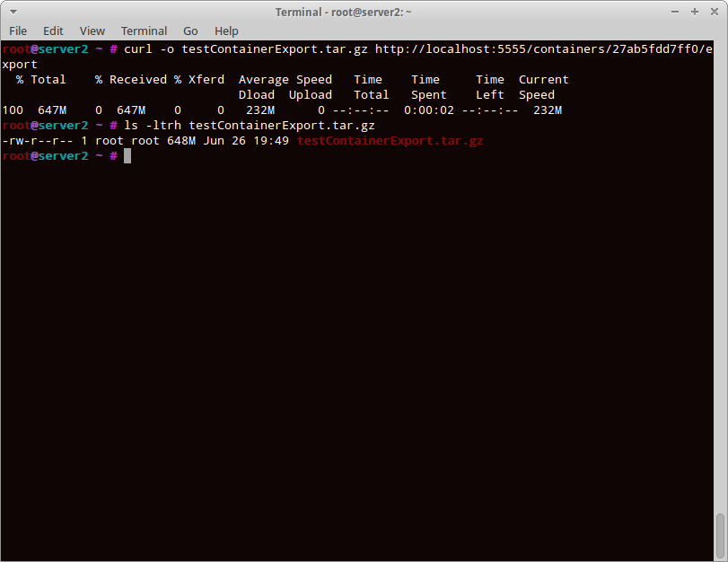Maximize the terminal window with plus icon

[695, 12]
